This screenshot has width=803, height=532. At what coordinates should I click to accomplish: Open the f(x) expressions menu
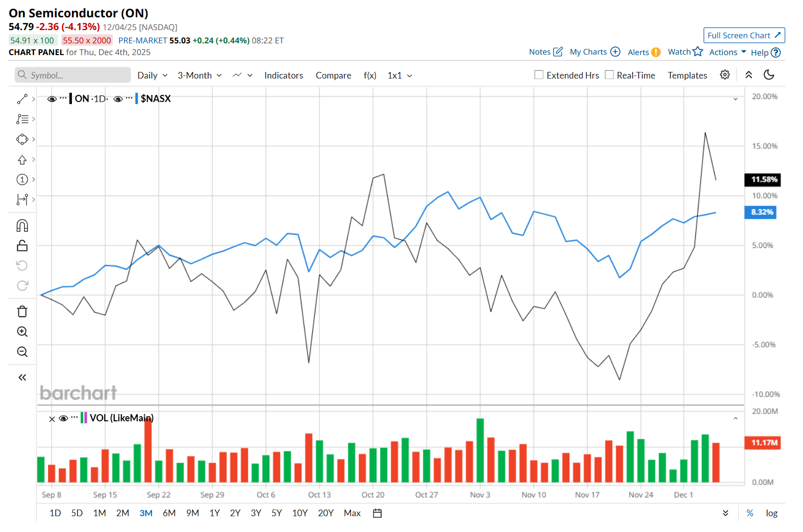tap(370, 75)
